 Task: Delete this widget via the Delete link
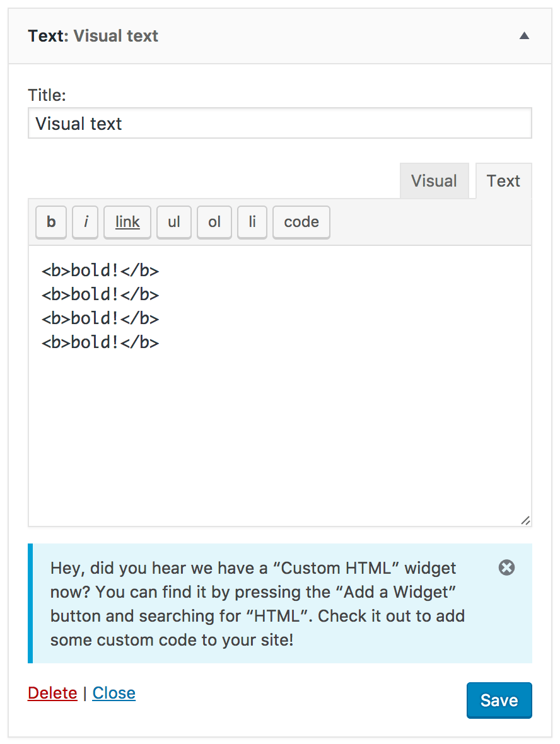point(52,693)
